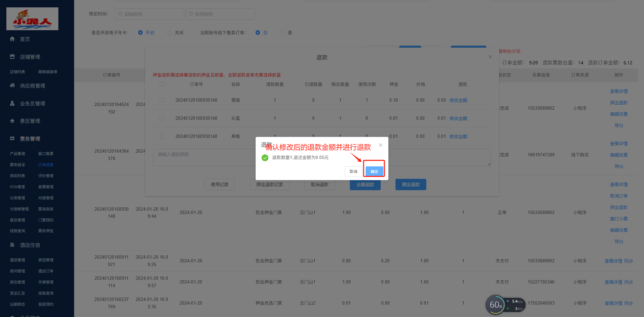Click the home icon in sidebar
This screenshot has height=317, width=644.
(12, 39)
